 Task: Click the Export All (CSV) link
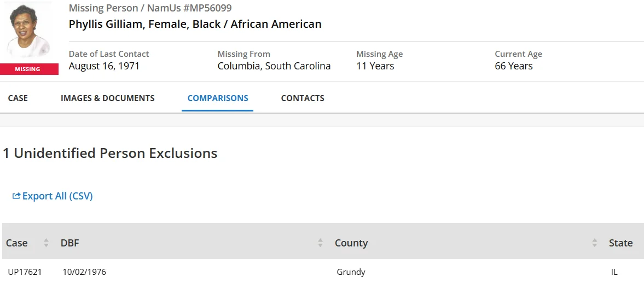click(x=57, y=196)
